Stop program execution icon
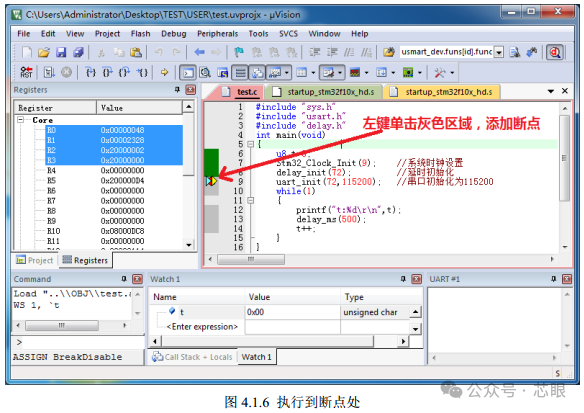The height and width of the screenshot is (413, 584). tap(66, 72)
